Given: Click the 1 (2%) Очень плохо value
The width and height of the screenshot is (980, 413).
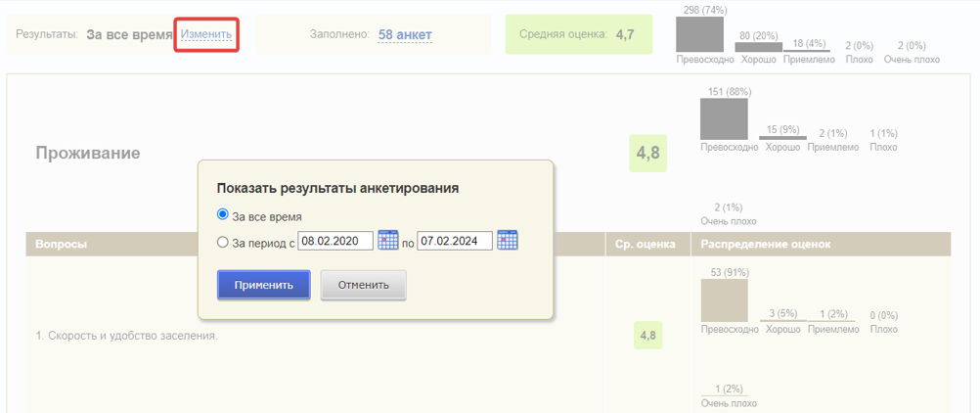Looking at the screenshot, I should tap(729, 389).
